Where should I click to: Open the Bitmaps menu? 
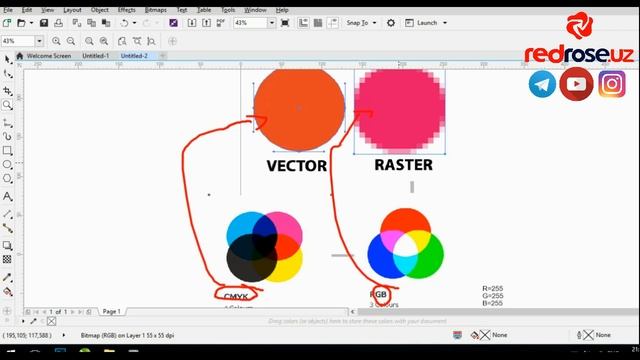tap(156, 10)
